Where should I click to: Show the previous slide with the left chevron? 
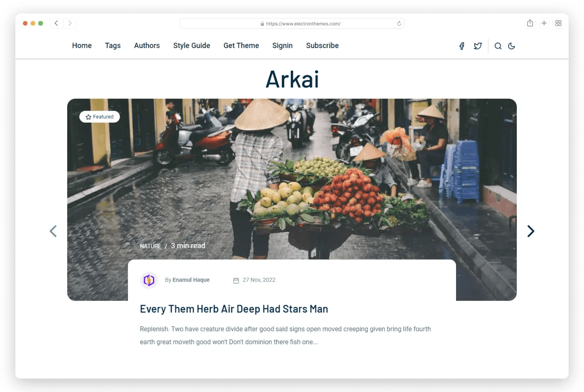(x=53, y=231)
